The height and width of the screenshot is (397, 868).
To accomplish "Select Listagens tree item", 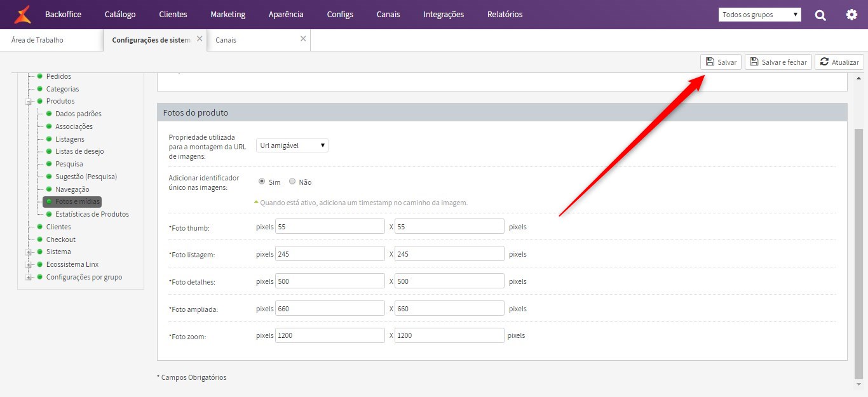I will pos(70,139).
